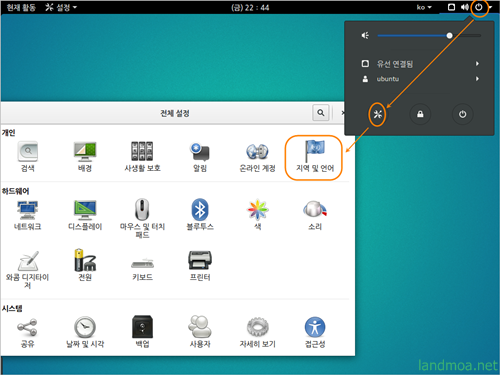This screenshot has height=375, width=500.
Task: Open the 사용자 users settings
Action: coord(200,333)
